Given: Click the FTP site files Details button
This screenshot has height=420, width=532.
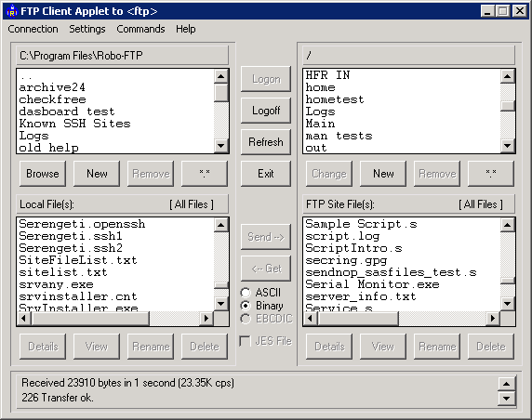Looking at the screenshot, I should 329,347.
